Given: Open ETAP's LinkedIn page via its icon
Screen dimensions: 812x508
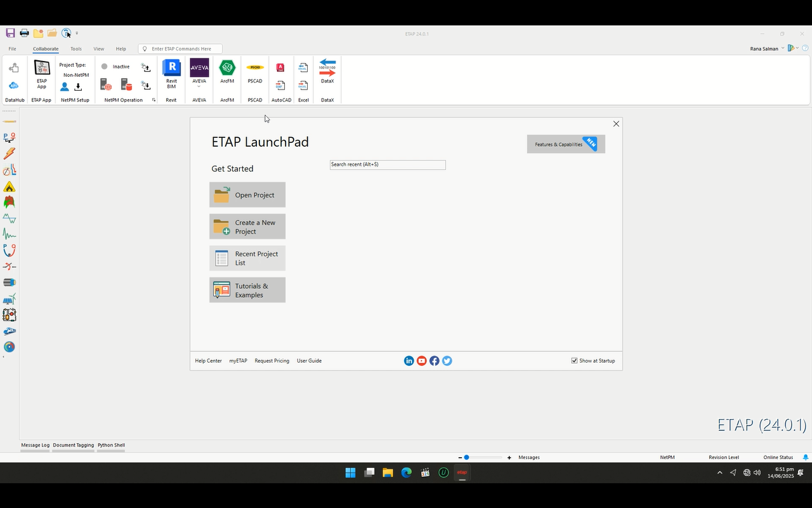Looking at the screenshot, I should [409, 361].
